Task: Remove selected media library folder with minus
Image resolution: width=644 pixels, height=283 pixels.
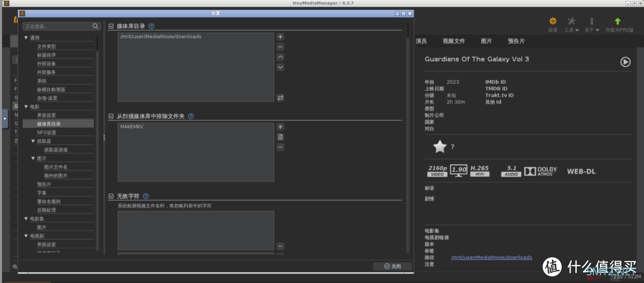Action: tap(280, 47)
